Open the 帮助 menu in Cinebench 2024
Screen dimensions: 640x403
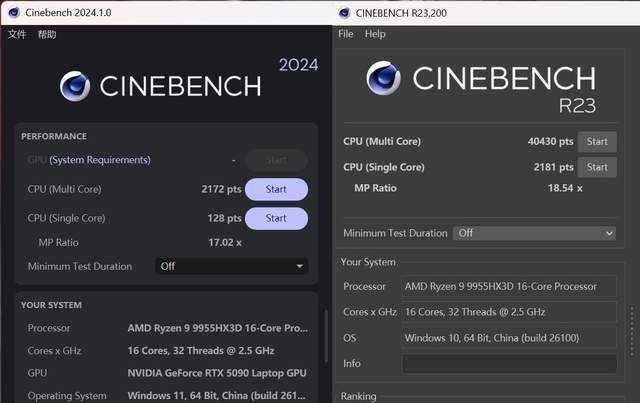47,34
